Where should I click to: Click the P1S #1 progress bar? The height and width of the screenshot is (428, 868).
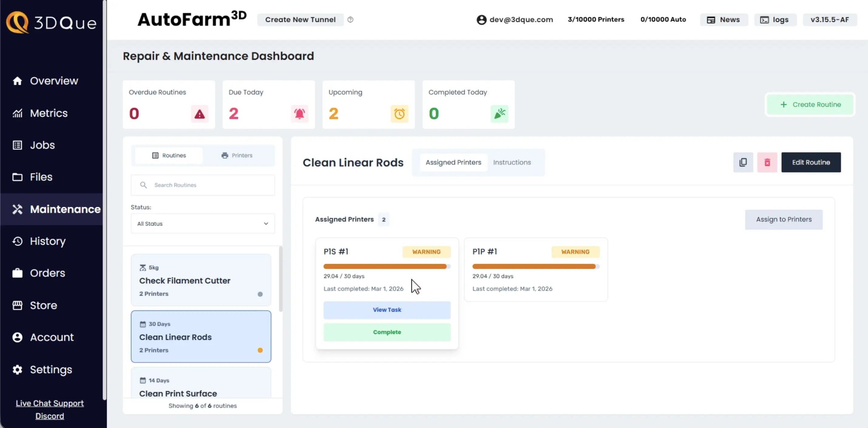[x=387, y=267]
